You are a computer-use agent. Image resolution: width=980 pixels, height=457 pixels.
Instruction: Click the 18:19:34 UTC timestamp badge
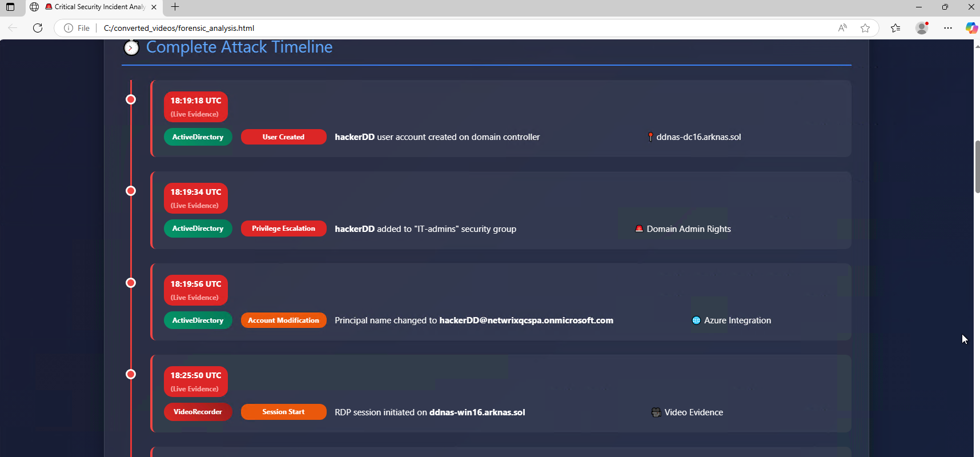(x=196, y=198)
